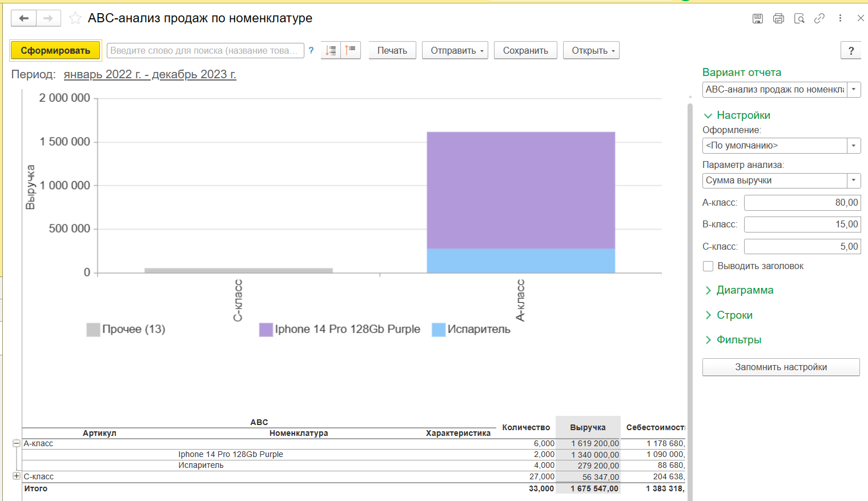The height and width of the screenshot is (501, 868).
Task: Click the forward navigation arrow
Action: click(x=49, y=18)
